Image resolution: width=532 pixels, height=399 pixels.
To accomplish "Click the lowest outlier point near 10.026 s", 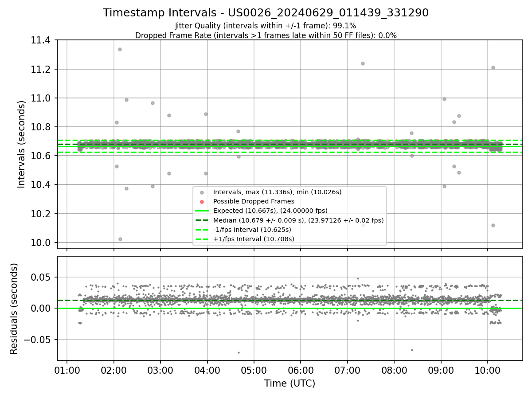I will [x=120, y=239].
